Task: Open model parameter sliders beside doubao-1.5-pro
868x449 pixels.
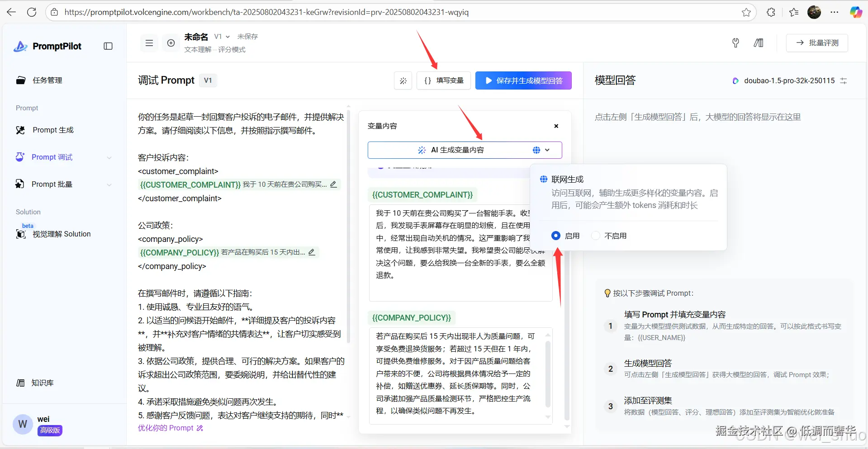Action: point(844,80)
